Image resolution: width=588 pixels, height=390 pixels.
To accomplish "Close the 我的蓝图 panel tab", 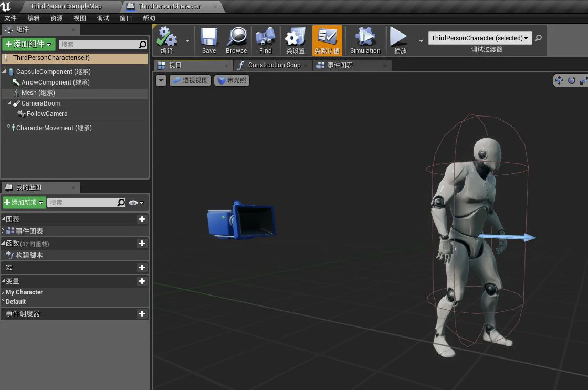I will click(x=73, y=187).
